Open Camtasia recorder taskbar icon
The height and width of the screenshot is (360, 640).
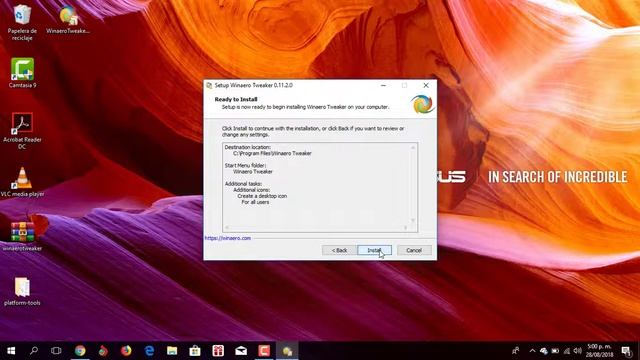(x=264, y=351)
